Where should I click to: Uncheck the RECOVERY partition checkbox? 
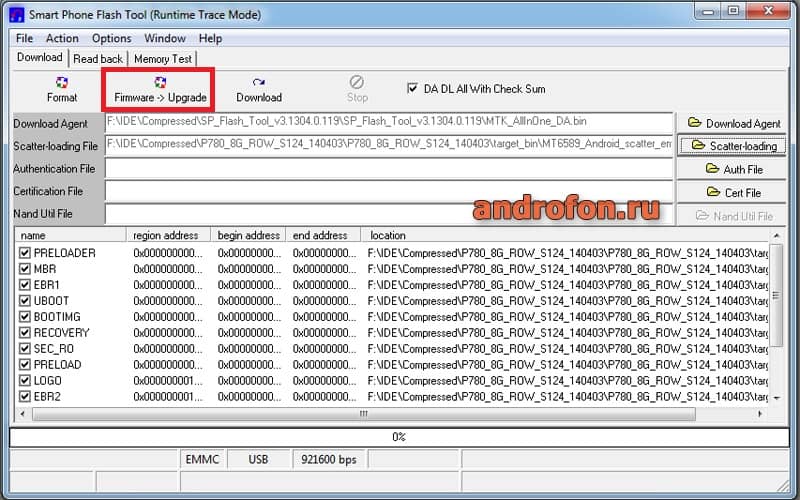tap(24, 332)
